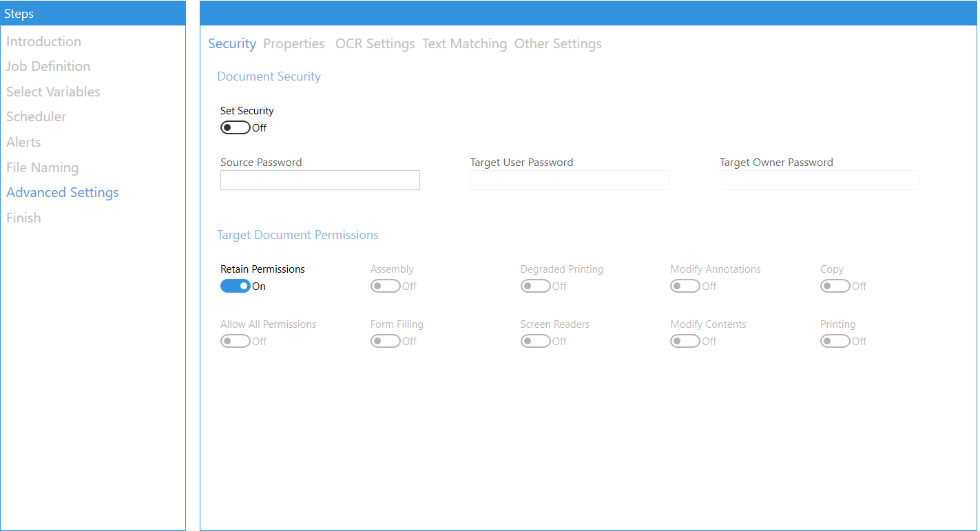
Task: Open the File Naming step
Action: (41, 167)
